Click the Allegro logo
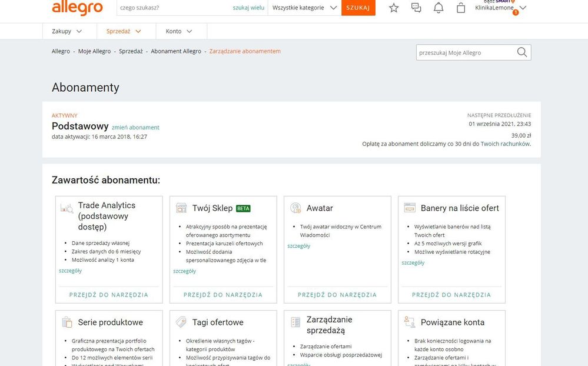The image size is (588, 366). [77, 8]
